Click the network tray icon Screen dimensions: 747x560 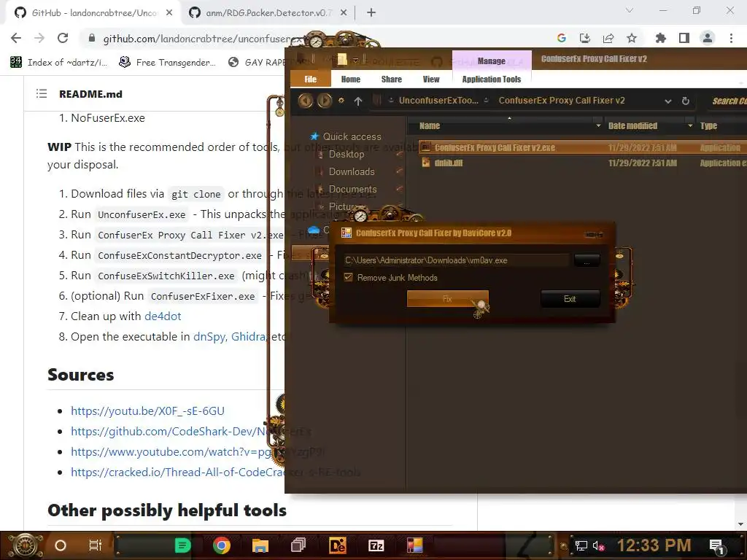coord(581,545)
